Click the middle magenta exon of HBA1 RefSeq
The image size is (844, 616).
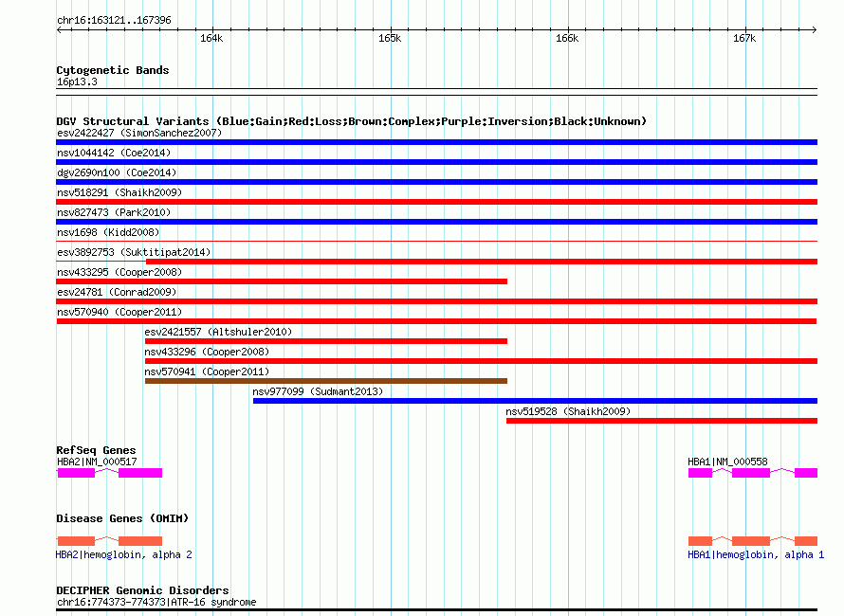pyautogui.click(x=750, y=473)
